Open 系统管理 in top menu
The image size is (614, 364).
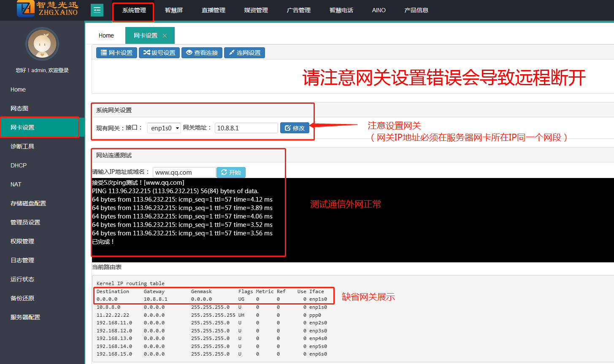[134, 10]
